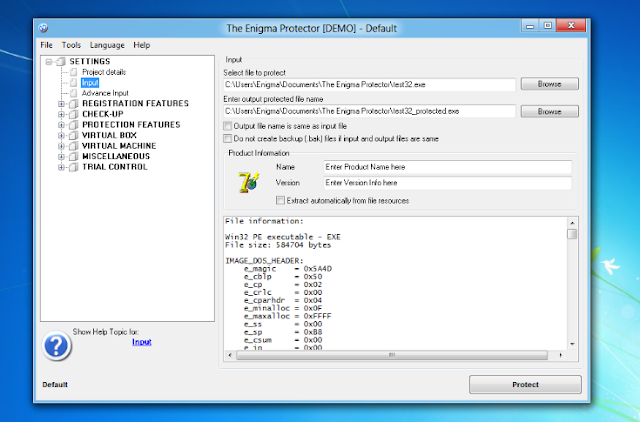Screen dimensions: 640x422
Task: Select Advance Input in settings tree
Action: (x=105, y=93)
